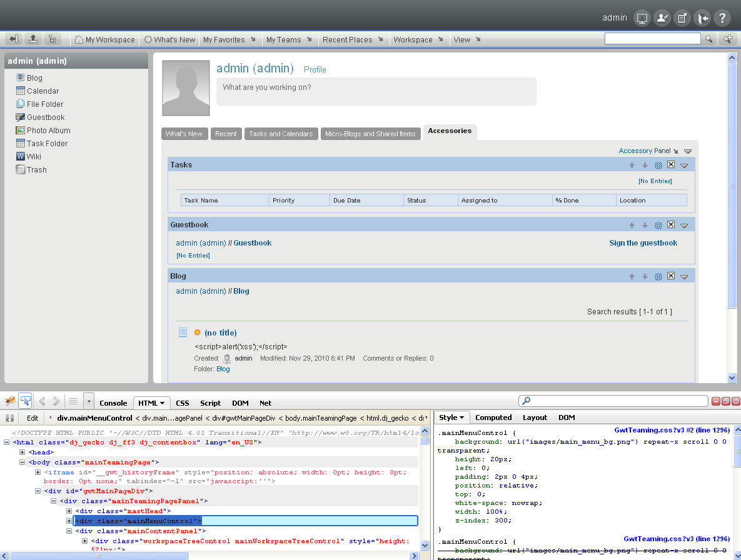Click the Firebug bug icon
Screen dimensions: 741x560
click(10, 401)
